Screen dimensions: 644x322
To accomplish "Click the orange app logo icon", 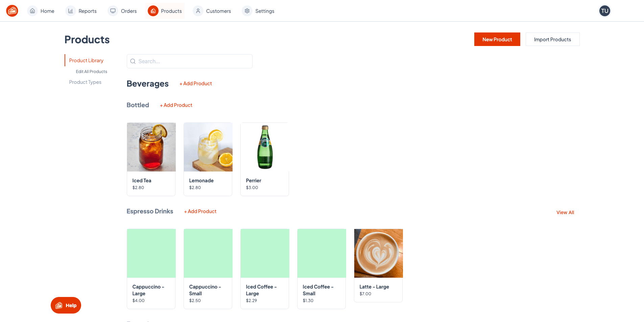I will click(12, 11).
